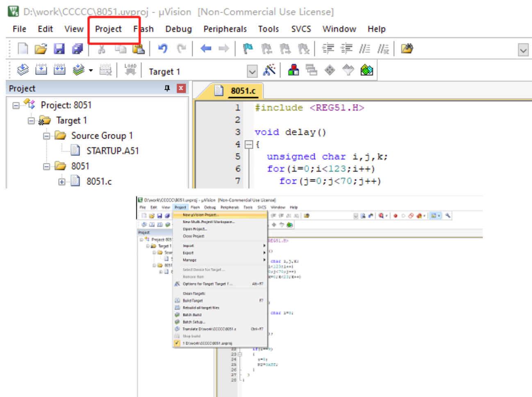This screenshot has height=397, width=532.
Task: Choose New µVision Project... menu entry
Action: click(220, 215)
